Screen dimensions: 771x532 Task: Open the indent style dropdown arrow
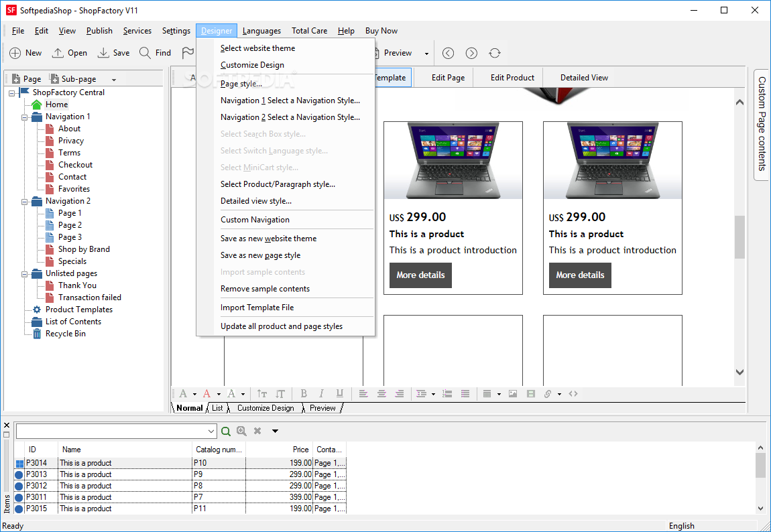pyautogui.click(x=433, y=394)
